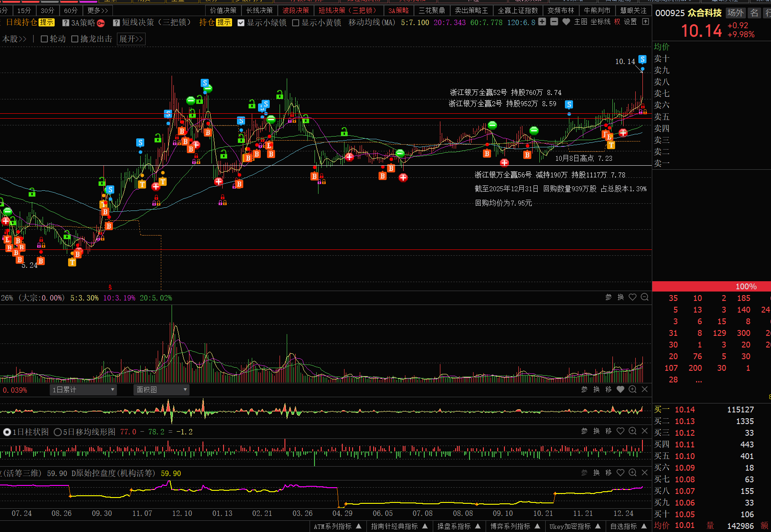Select the 5日移均线形图 radio button
This screenshot has height=532, width=771.
[58, 432]
